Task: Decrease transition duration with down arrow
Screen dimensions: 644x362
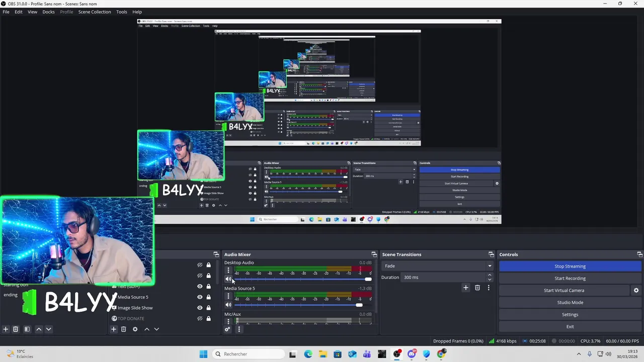Action: [x=490, y=280]
